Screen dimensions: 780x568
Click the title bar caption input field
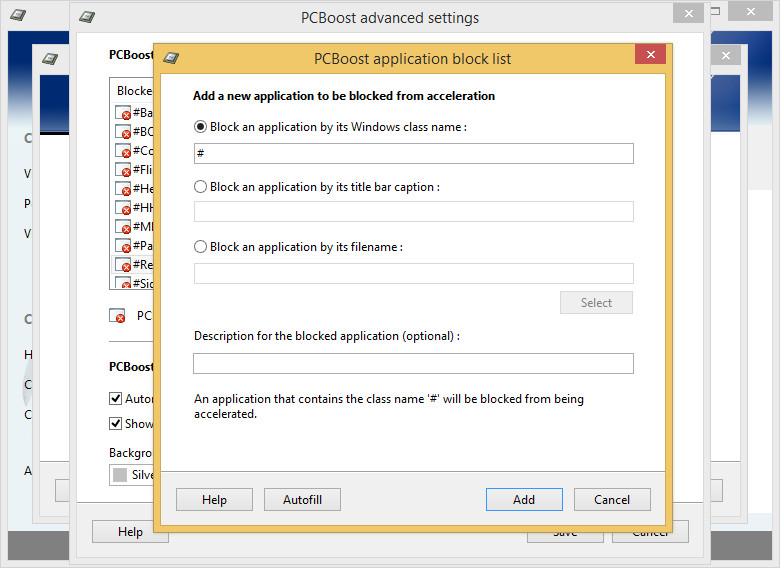413,211
